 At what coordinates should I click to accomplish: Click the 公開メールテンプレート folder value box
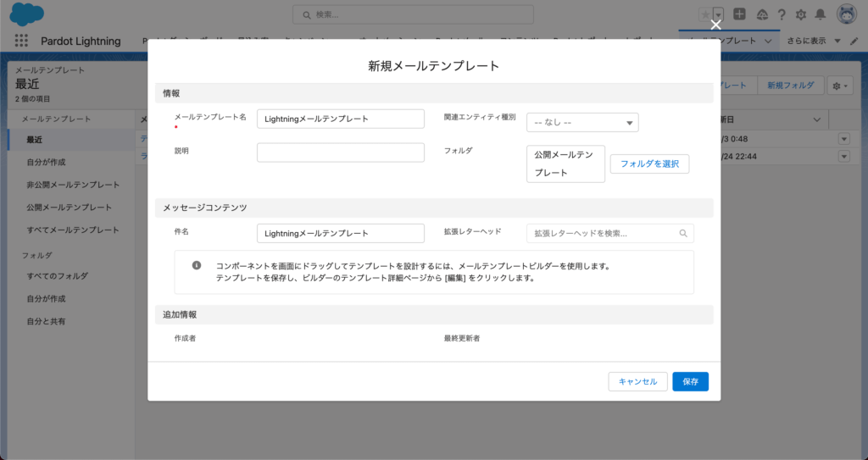click(x=565, y=163)
